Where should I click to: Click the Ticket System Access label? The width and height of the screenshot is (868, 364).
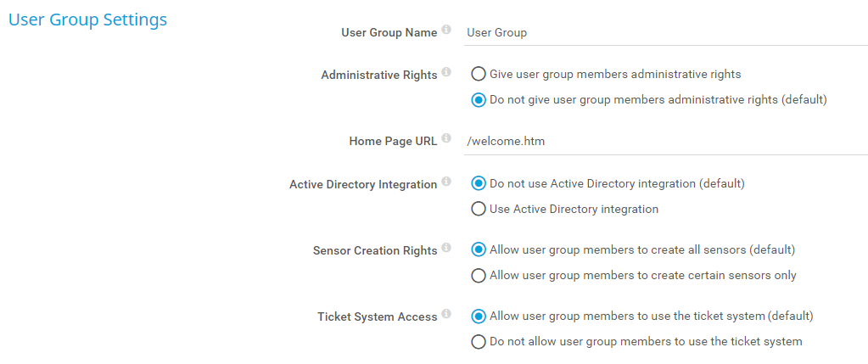pos(377,317)
